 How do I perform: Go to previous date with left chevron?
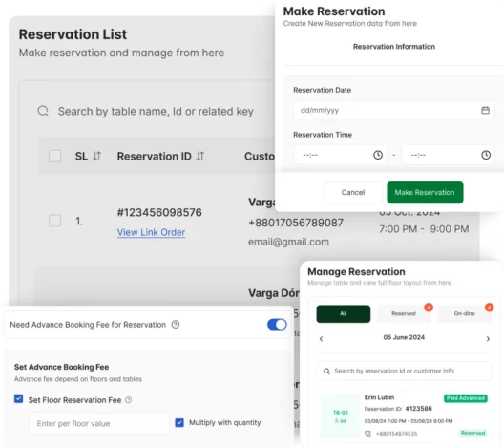[x=321, y=339]
